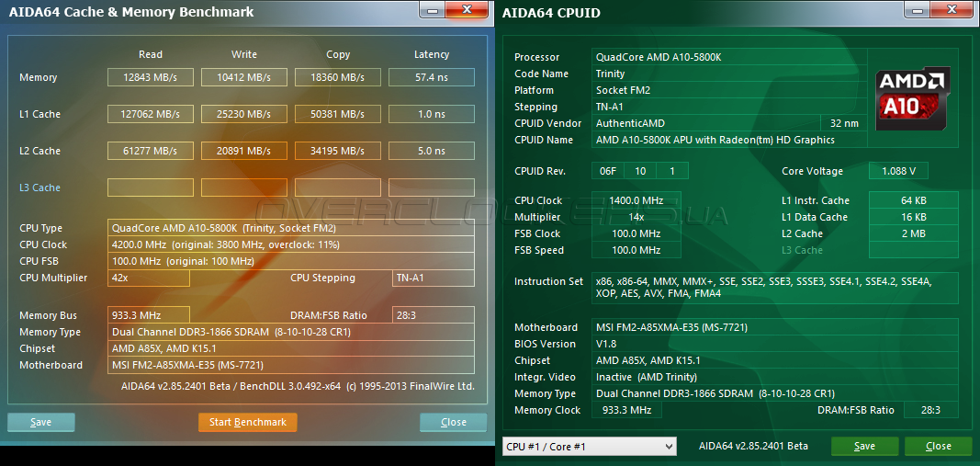Save the Cache & Memory Benchmark results

point(40,422)
